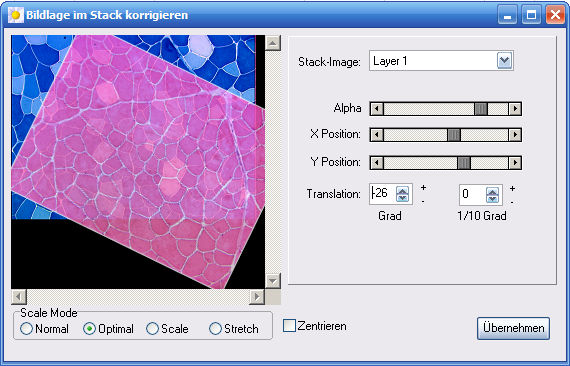The width and height of the screenshot is (570, 366).
Task: Click the Alpha slider thumb
Action: [x=481, y=109]
